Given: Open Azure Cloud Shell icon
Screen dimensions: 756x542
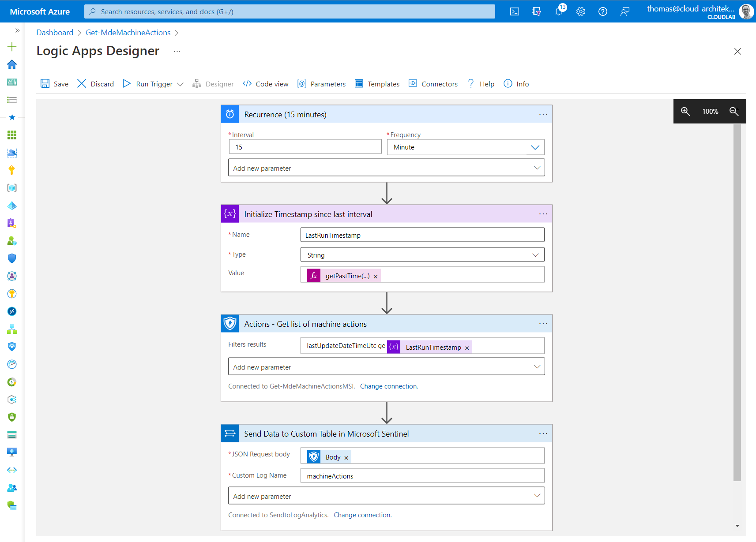Looking at the screenshot, I should [x=515, y=11].
